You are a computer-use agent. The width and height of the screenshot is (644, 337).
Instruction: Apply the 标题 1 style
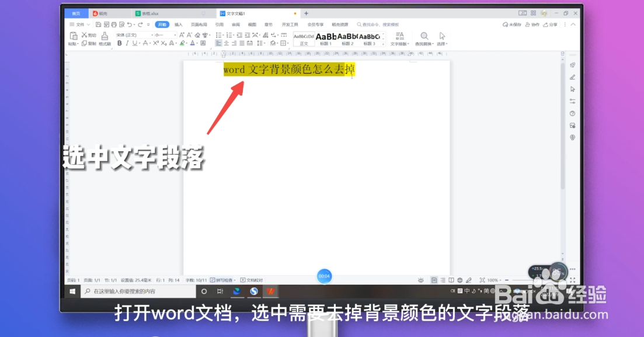click(326, 39)
